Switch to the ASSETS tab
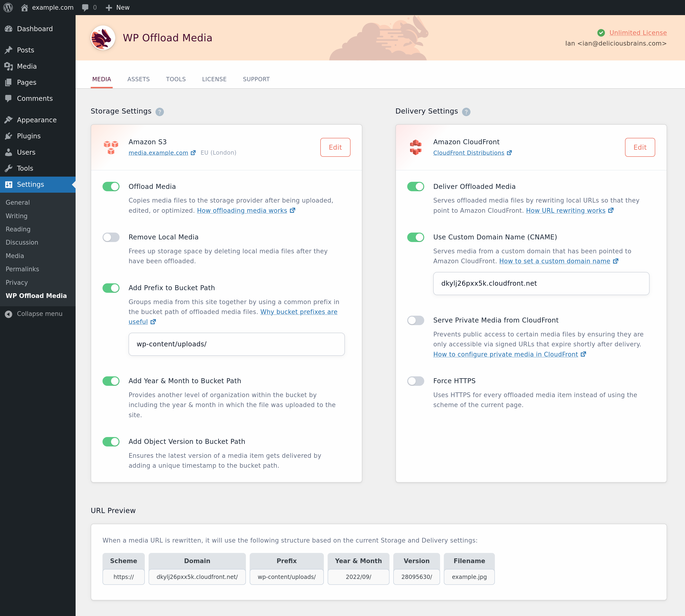The image size is (685, 616). point(138,79)
